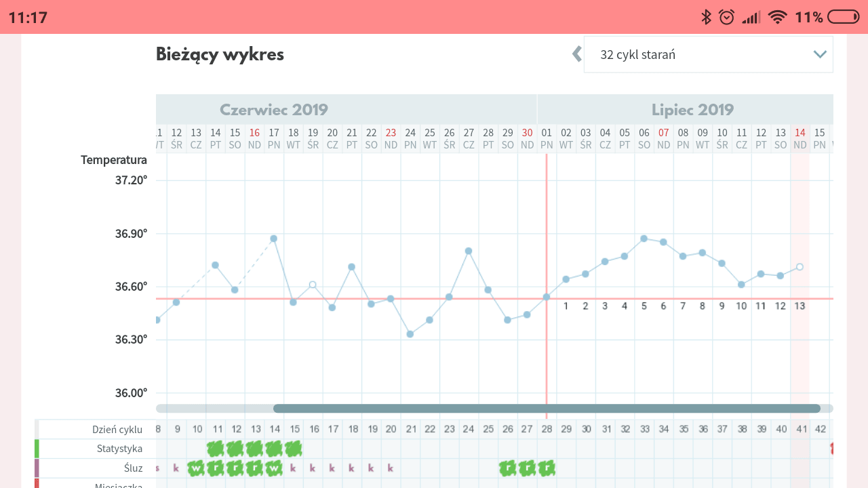Click the "Czerwiec 2019" month header
The height and width of the screenshot is (488, 868).
click(274, 110)
